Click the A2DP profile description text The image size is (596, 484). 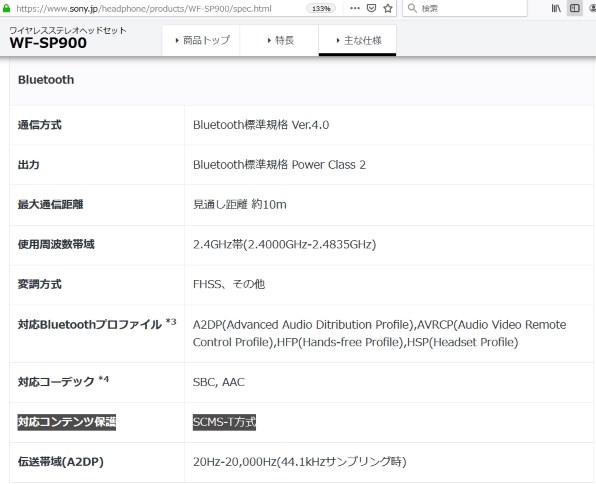point(379,333)
